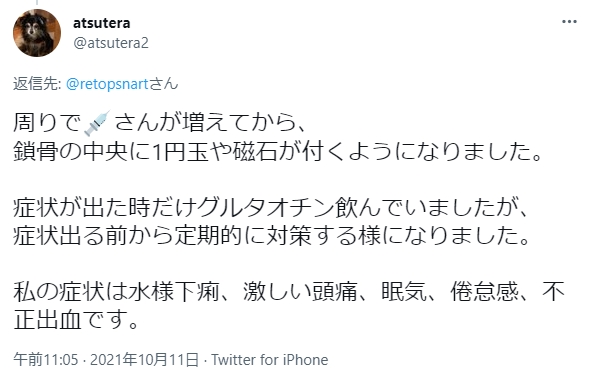Click the 2021年10月11日 date

pyautogui.click(x=144, y=360)
